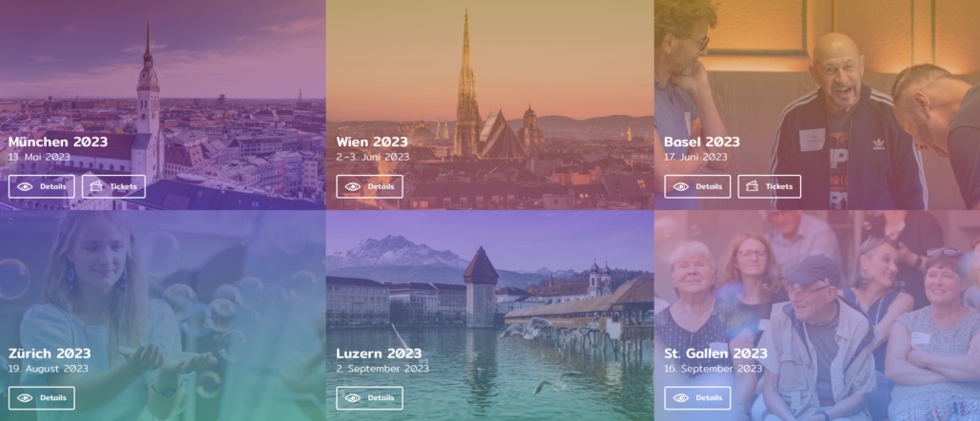
Task: Click the Basel 2023 event photo tile
Action: pos(817,105)
